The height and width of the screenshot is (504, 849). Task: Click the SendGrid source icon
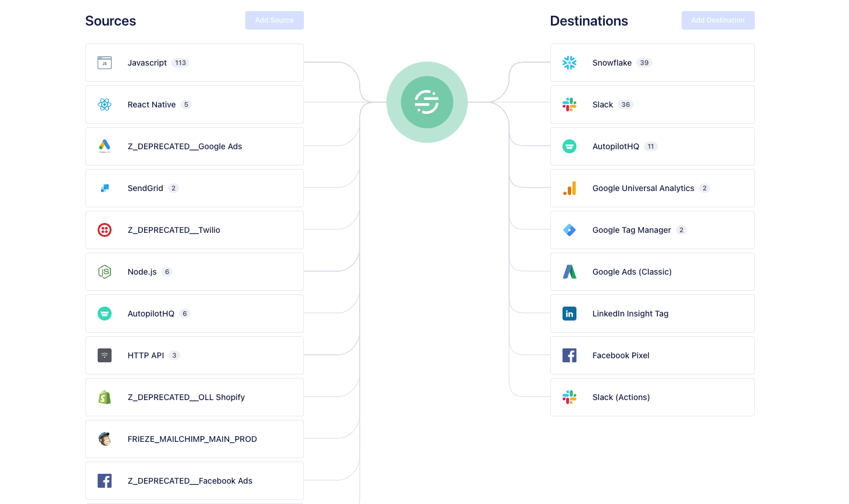click(x=105, y=188)
